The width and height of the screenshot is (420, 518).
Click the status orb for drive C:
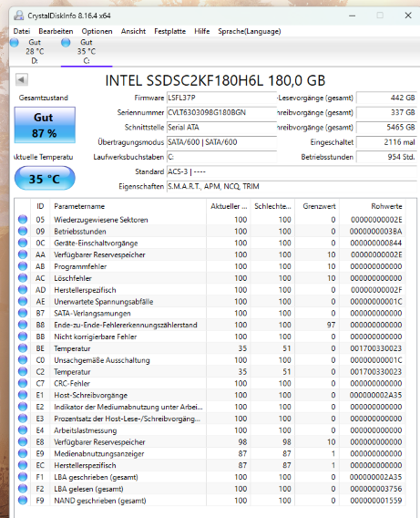pyautogui.click(x=66, y=43)
